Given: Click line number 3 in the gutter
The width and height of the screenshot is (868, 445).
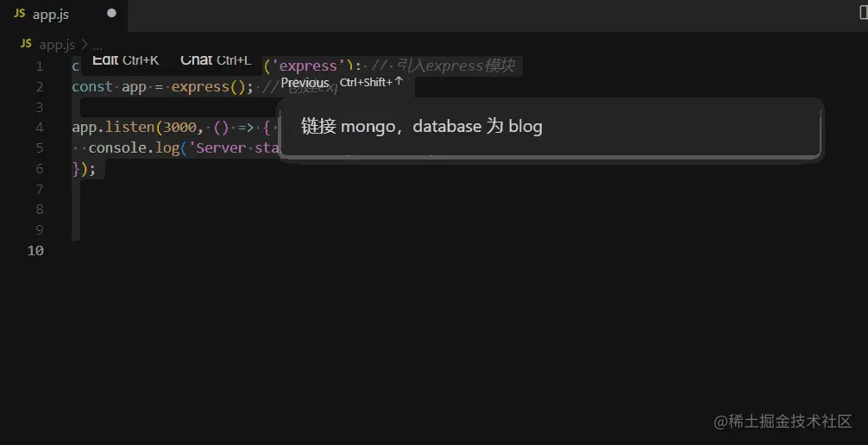Looking at the screenshot, I should (x=40, y=108).
